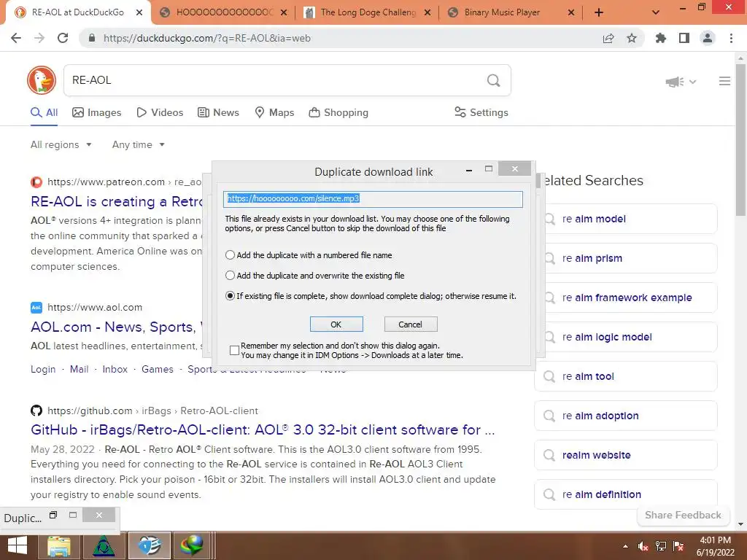Click related search re aim definition
The image size is (747, 560).
coord(625,495)
